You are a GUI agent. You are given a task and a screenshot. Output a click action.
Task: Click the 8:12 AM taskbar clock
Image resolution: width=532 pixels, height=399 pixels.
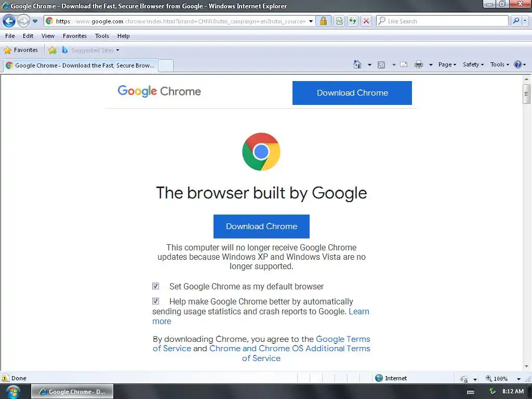pos(513,391)
